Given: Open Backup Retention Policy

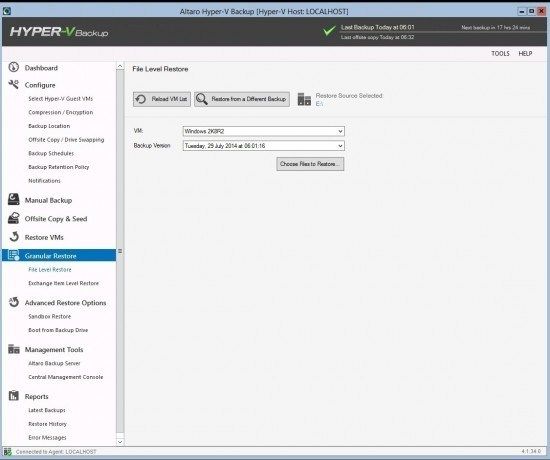Looking at the screenshot, I should [x=59, y=167].
